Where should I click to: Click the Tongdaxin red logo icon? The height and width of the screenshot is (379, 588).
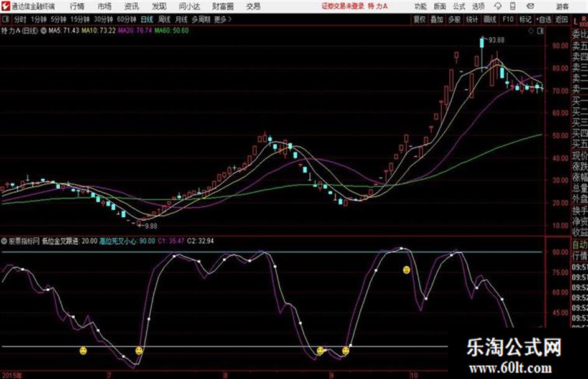click(6, 6)
